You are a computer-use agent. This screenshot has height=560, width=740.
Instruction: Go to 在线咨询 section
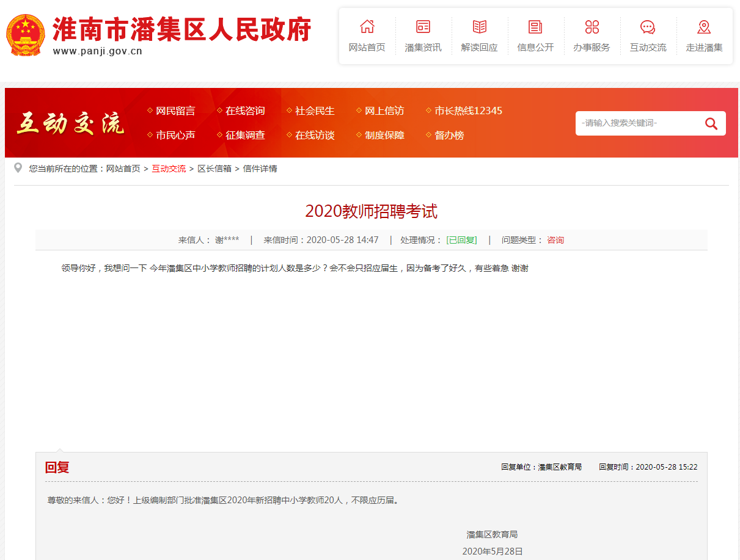point(245,111)
